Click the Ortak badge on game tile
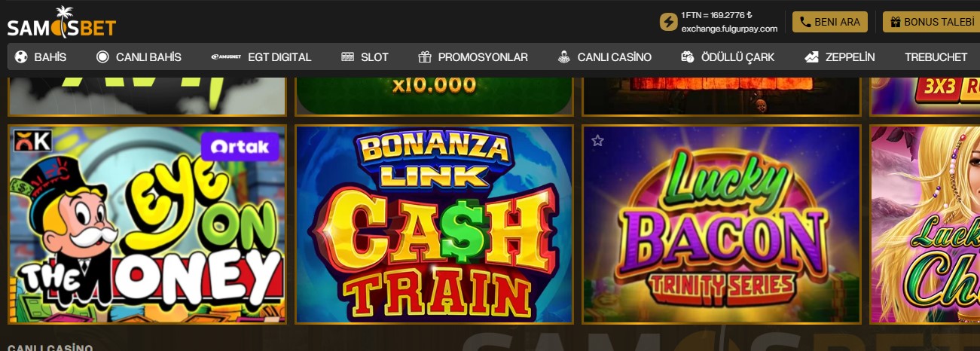The height and width of the screenshot is (351, 980). coord(240,147)
